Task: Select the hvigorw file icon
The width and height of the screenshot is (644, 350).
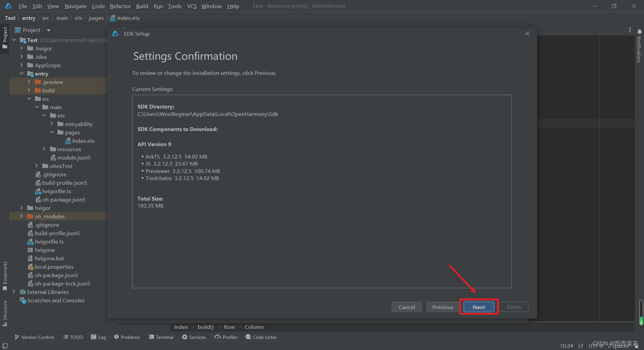Action: (30, 250)
